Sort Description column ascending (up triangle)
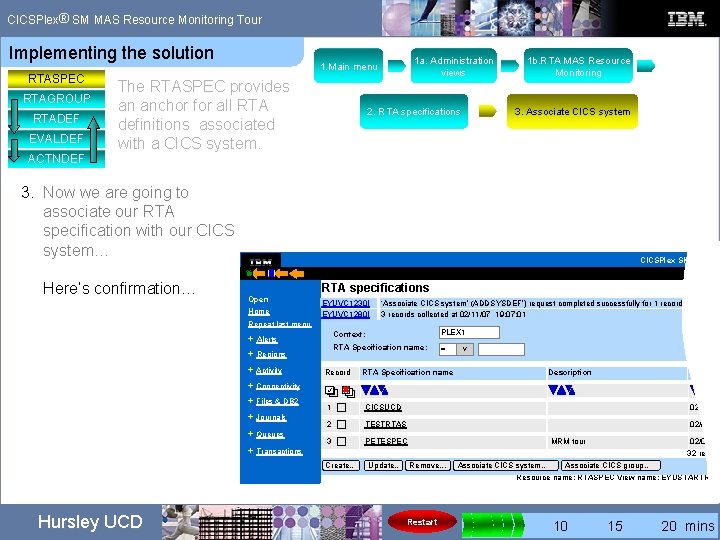The width and height of the screenshot is (720, 540). click(562, 390)
